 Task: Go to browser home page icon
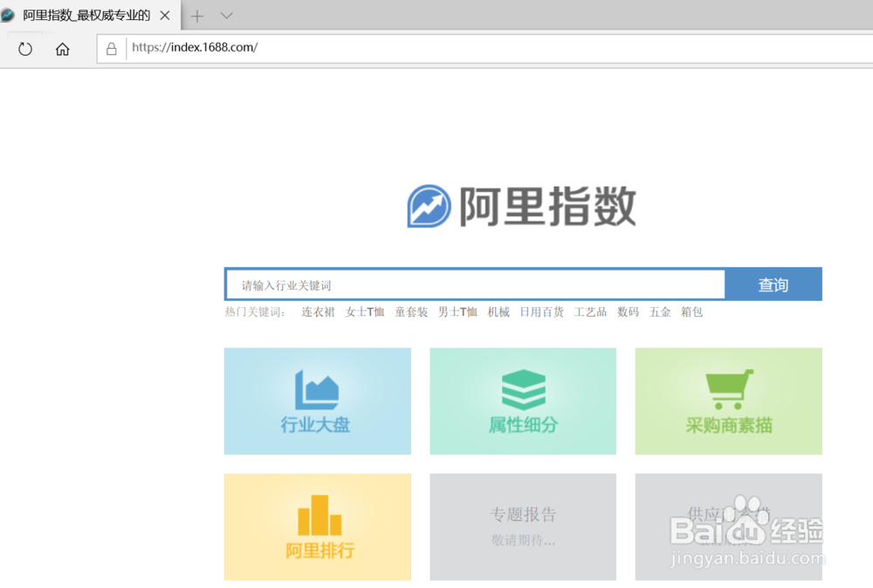pyautogui.click(x=62, y=49)
